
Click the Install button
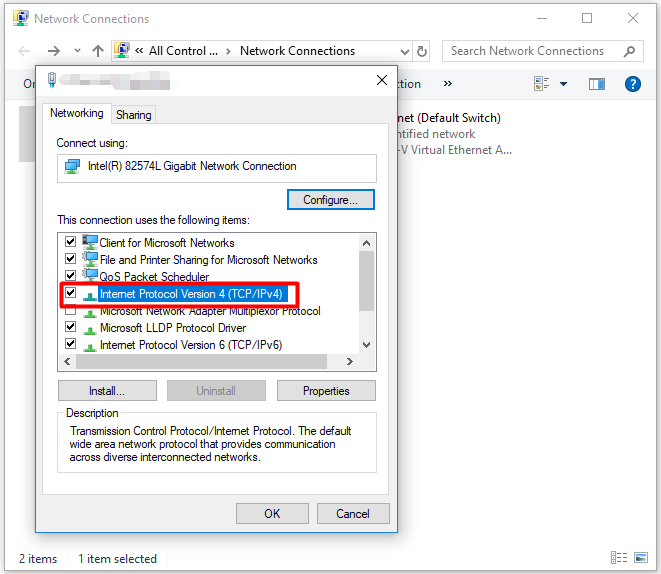pyautogui.click(x=107, y=391)
